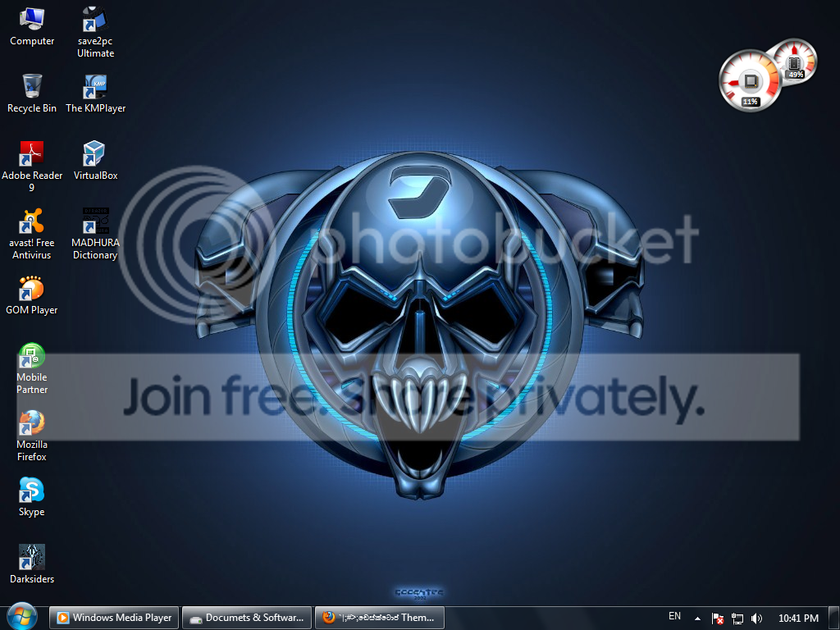Open network connection tray icon
The image size is (840, 630).
(x=737, y=619)
